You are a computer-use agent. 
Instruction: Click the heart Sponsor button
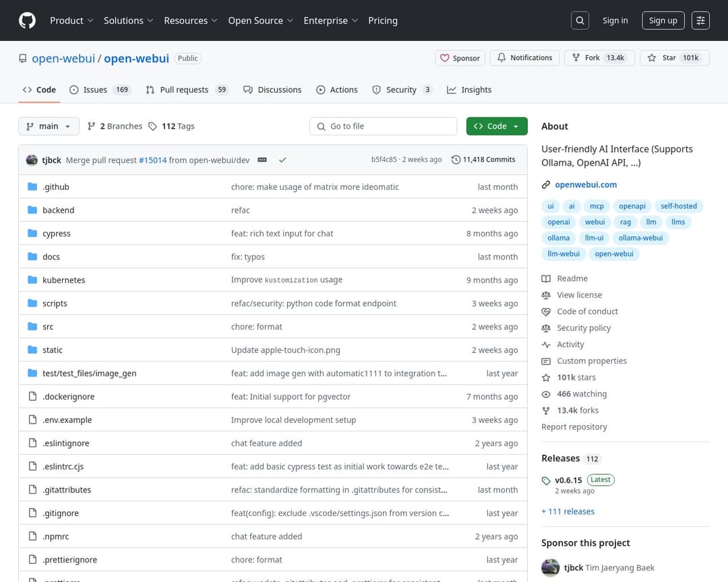coord(460,58)
